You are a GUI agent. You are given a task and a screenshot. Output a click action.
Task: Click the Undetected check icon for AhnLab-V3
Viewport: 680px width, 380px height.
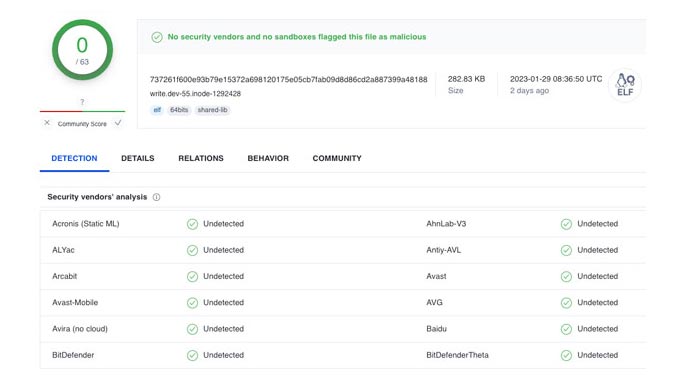(x=566, y=224)
